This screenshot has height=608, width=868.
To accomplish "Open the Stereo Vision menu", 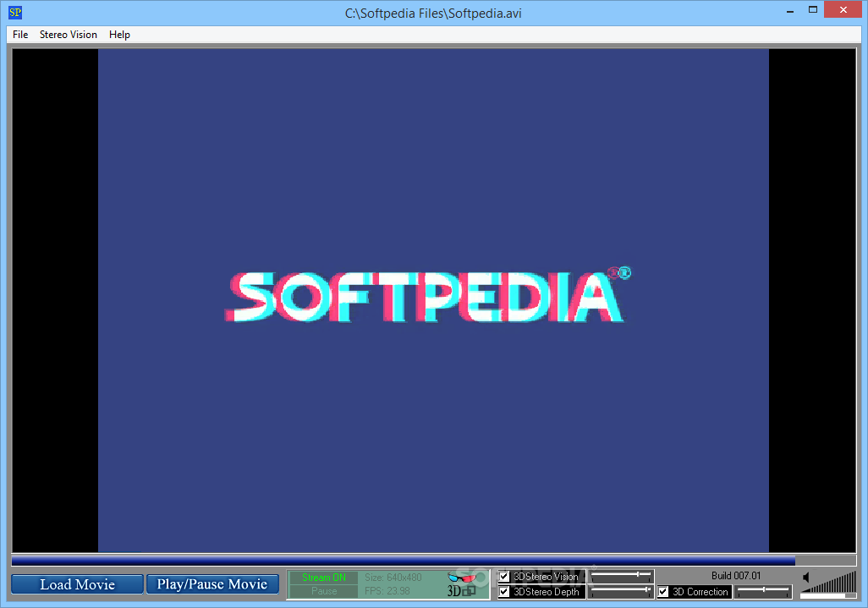I will tap(68, 35).
